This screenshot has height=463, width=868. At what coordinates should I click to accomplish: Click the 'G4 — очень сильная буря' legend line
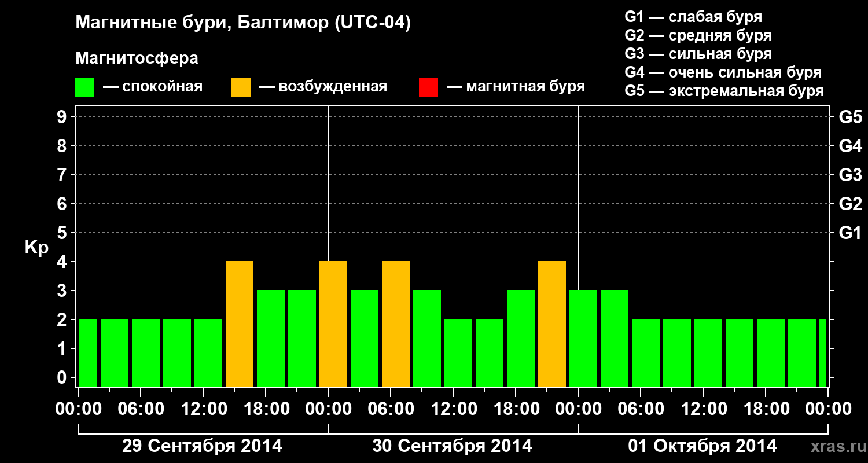click(723, 72)
